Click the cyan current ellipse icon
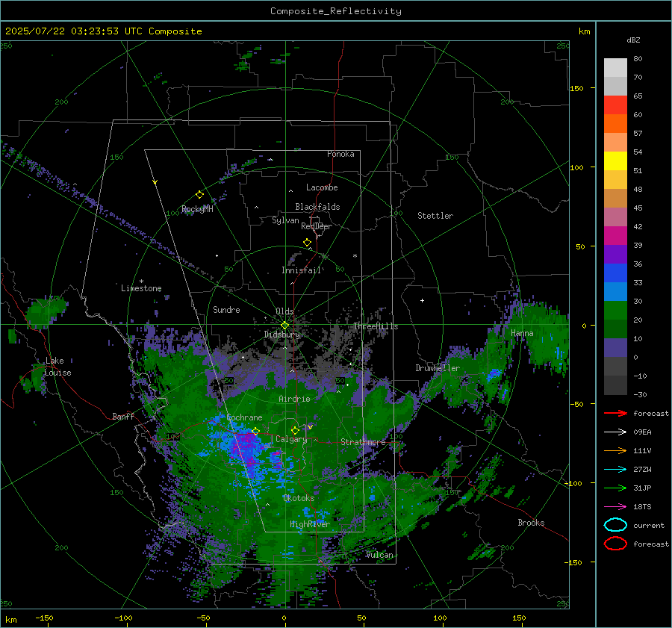The height and width of the screenshot is (628, 672). [x=615, y=525]
